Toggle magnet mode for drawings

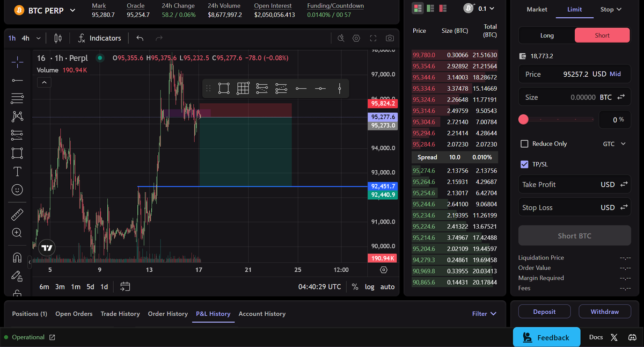[x=17, y=258]
